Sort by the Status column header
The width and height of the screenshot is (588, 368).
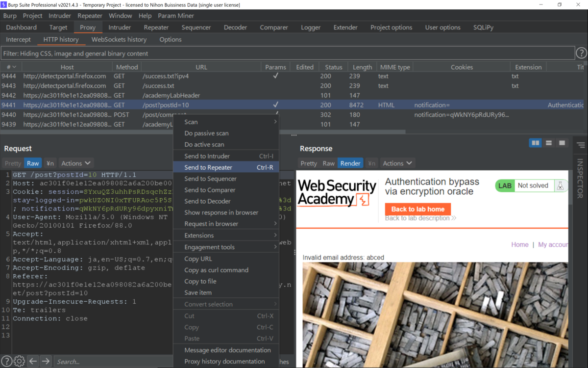pos(333,67)
